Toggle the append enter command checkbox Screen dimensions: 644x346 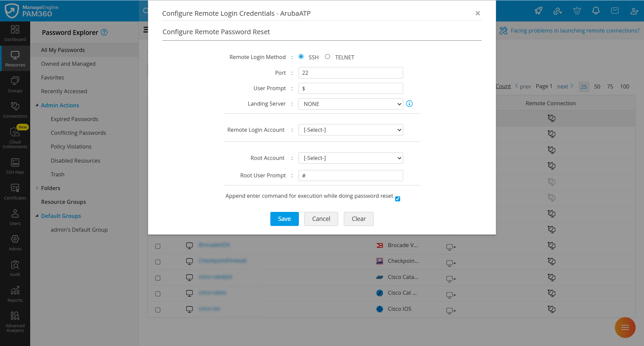click(x=397, y=199)
